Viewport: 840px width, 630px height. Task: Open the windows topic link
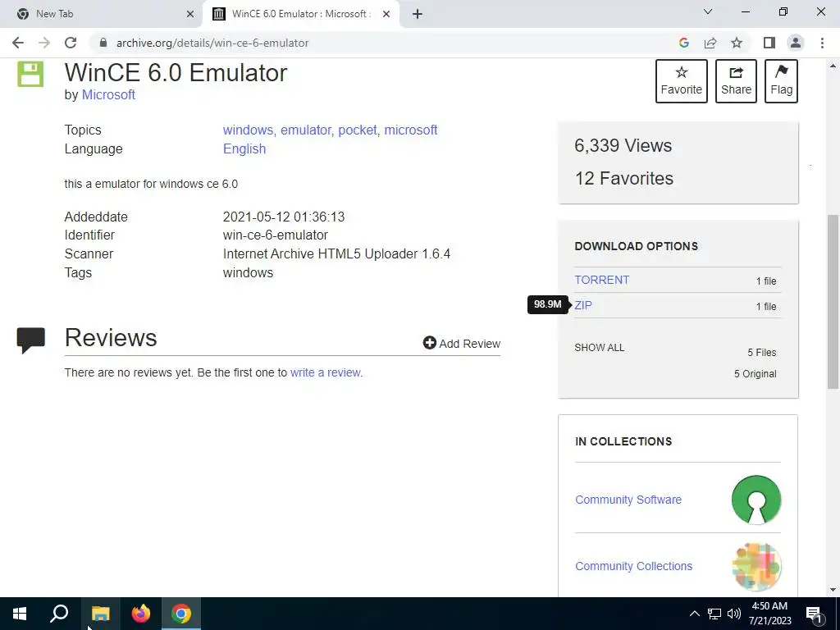(248, 130)
